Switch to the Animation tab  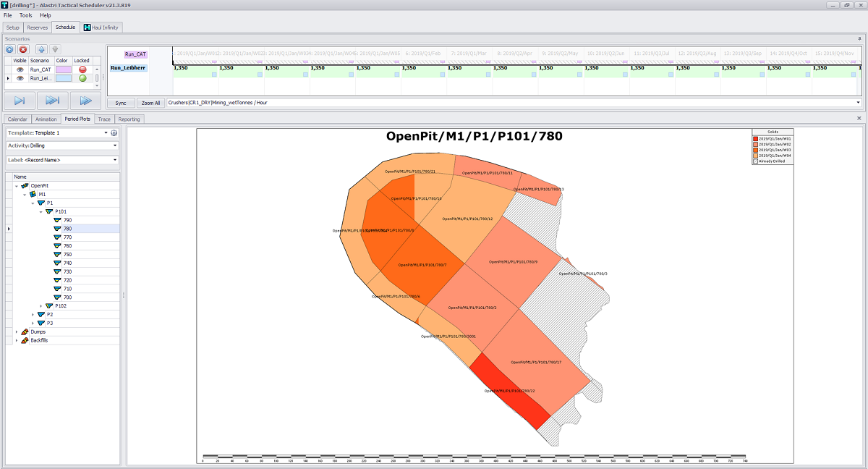coord(46,119)
